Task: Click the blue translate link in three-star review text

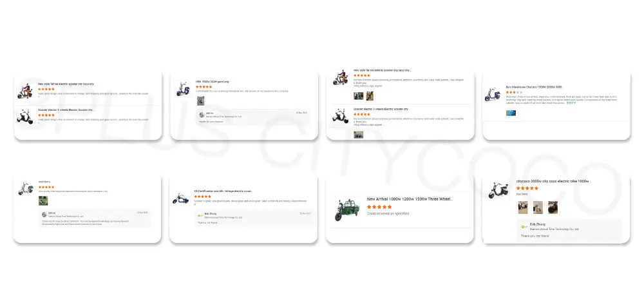Action: [x=571, y=102]
